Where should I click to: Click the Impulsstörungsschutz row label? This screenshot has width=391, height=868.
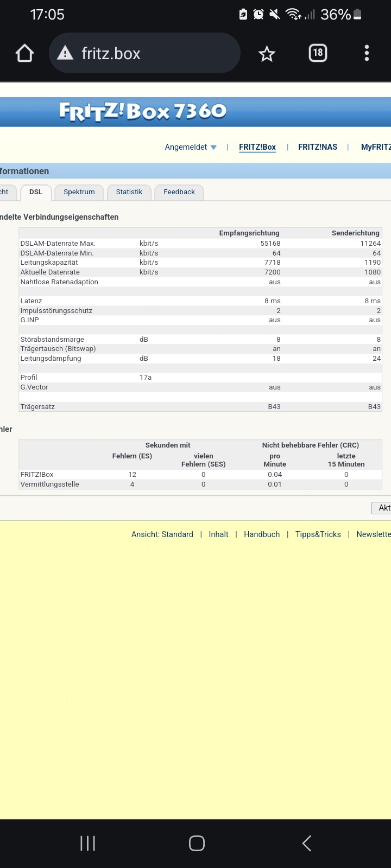click(56, 311)
